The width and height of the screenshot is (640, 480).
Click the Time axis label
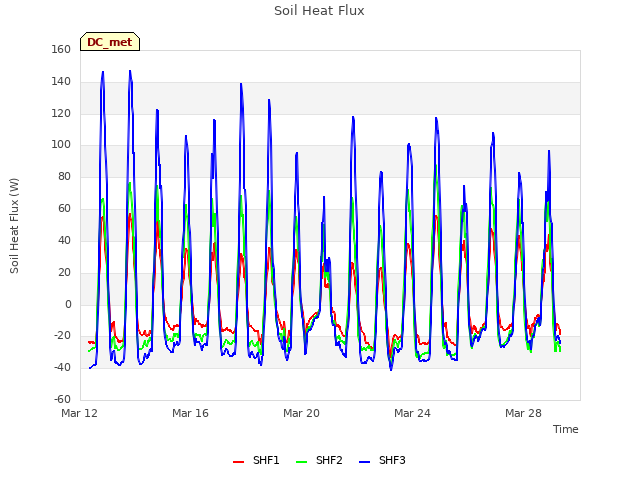coord(566,429)
